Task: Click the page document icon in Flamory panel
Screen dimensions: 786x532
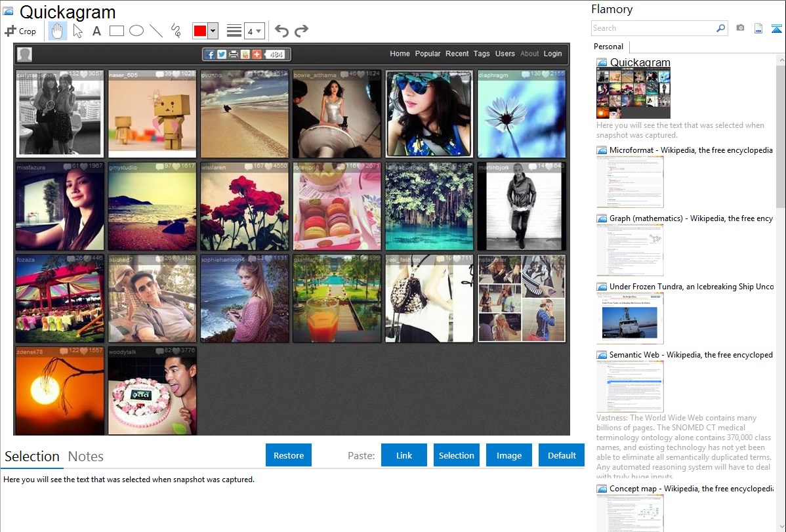Action: pyautogui.click(x=758, y=28)
